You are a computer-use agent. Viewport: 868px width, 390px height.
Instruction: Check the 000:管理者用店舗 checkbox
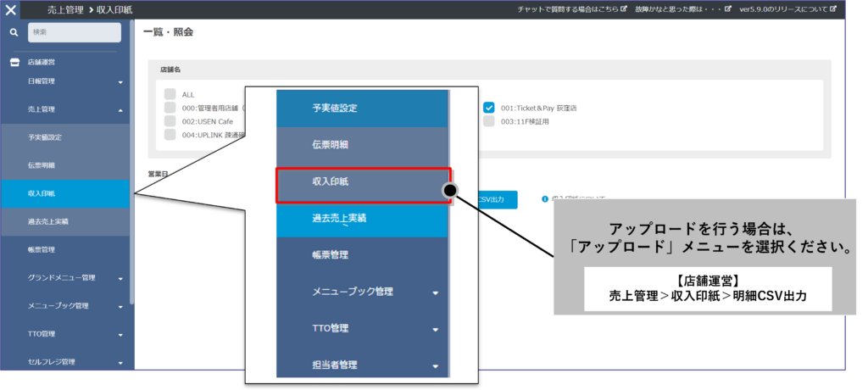pyautogui.click(x=170, y=108)
